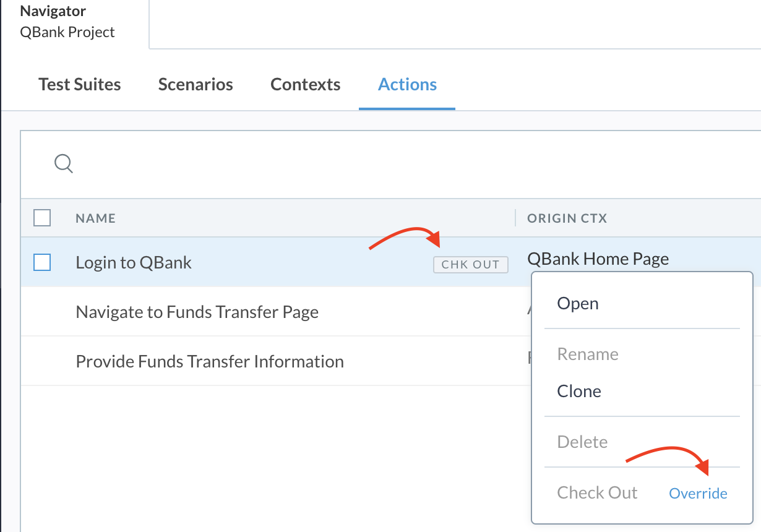The height and width of the screenshot is (532, 761).
Task: Go to the Contexts tab
Action: 306,84
